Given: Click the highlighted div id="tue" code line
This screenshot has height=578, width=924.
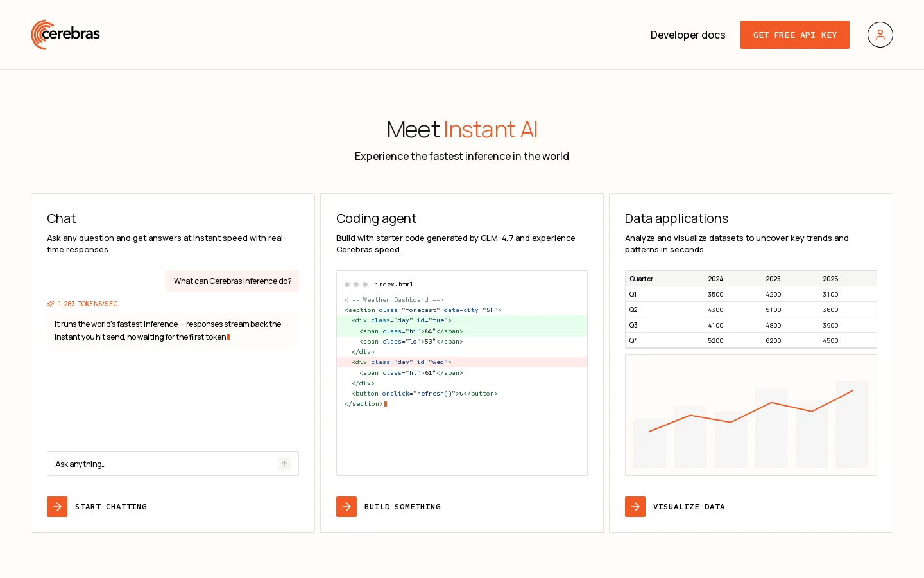Looking at the screenshot, I should tap(462, 320).
